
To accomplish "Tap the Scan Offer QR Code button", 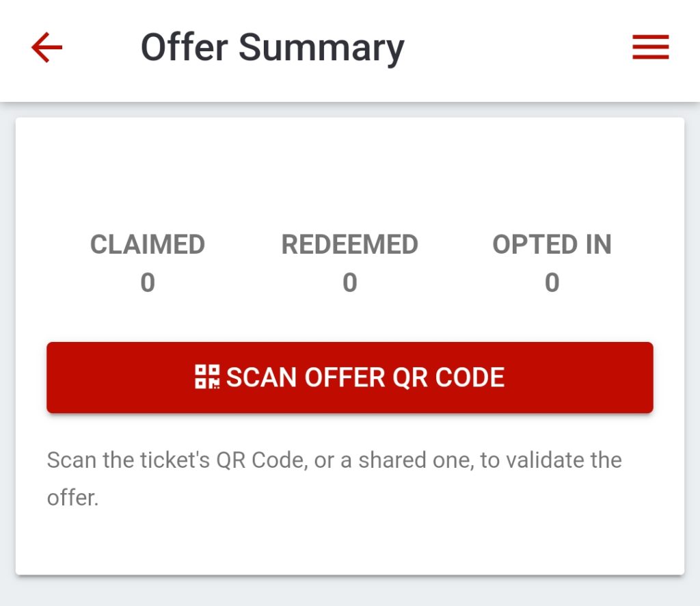I will point(350,378).
